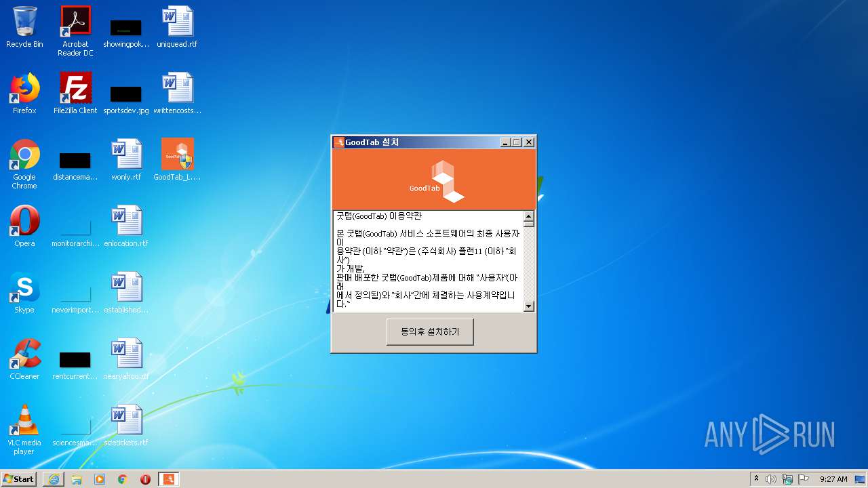The image size is (868, 488).
Task: Select the Acrobat Reader DC shortcut
Action: point(75,31)
